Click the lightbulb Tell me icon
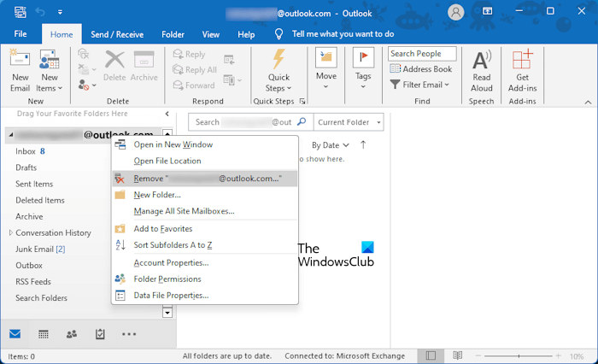The image size is (598, 364). pos(278,34)
